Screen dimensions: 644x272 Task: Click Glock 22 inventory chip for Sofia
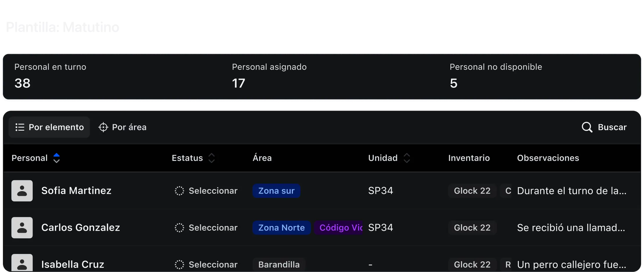472,191
